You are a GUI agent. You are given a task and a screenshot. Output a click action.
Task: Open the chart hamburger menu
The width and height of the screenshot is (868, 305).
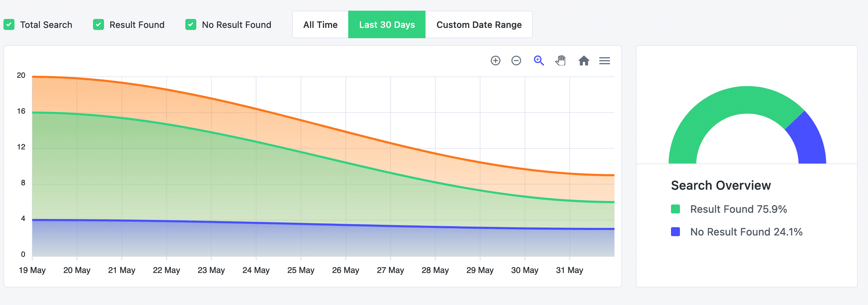[604, 61]
